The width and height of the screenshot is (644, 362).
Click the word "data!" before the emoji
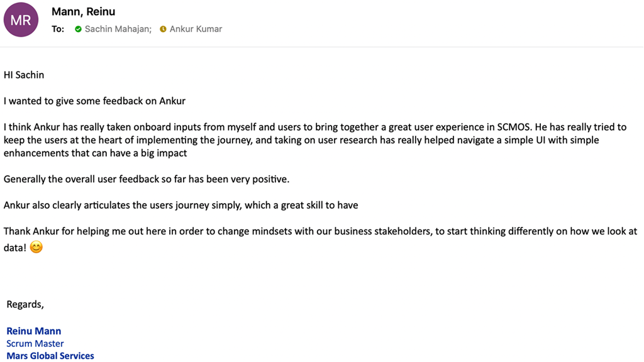[15, 248]
